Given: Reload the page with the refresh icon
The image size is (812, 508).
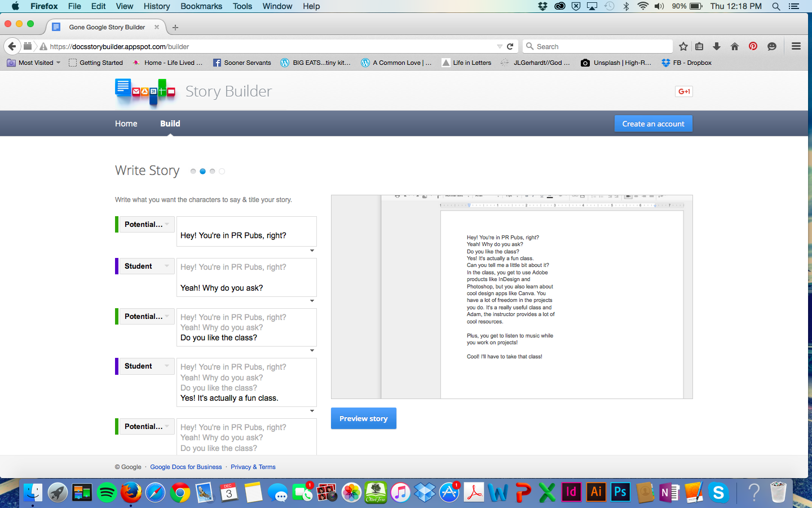Looking at the screenshot, I should (510, 46).
